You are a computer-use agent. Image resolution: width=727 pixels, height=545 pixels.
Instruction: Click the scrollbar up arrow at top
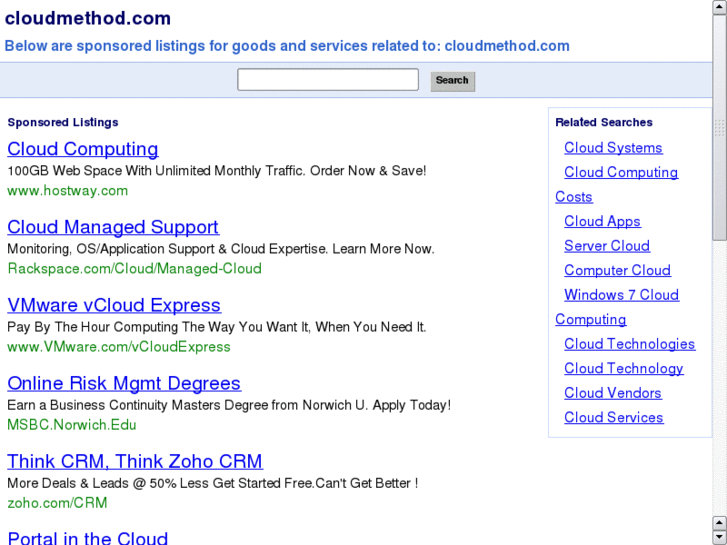pos(720,7)
